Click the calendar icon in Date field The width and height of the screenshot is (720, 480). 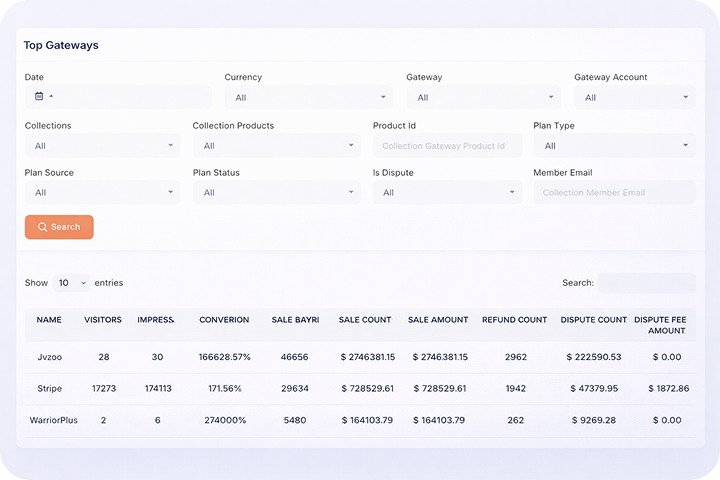pos(39,96)
